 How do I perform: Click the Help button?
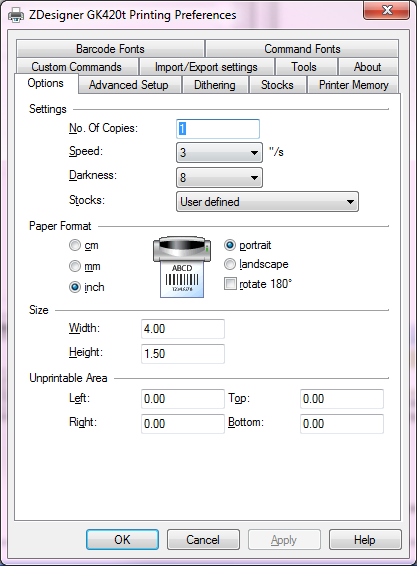(365, 540)
